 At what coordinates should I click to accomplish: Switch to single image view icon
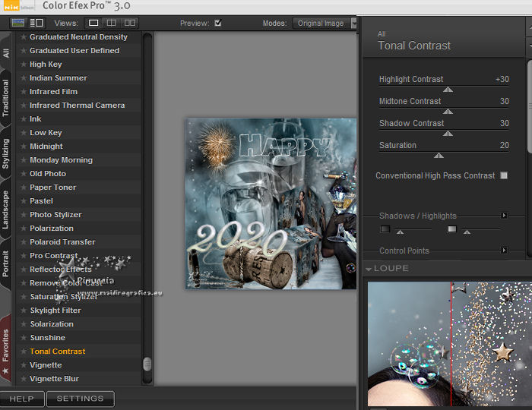pyautogui.click(x=93, y=23)
